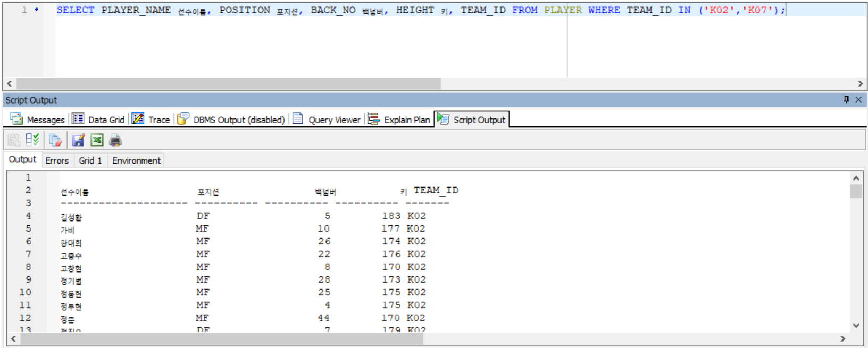Click the output pane's left scroll arrow
Image resolution: width=868 pixels, height=348 pixels.
coord(13,339)
